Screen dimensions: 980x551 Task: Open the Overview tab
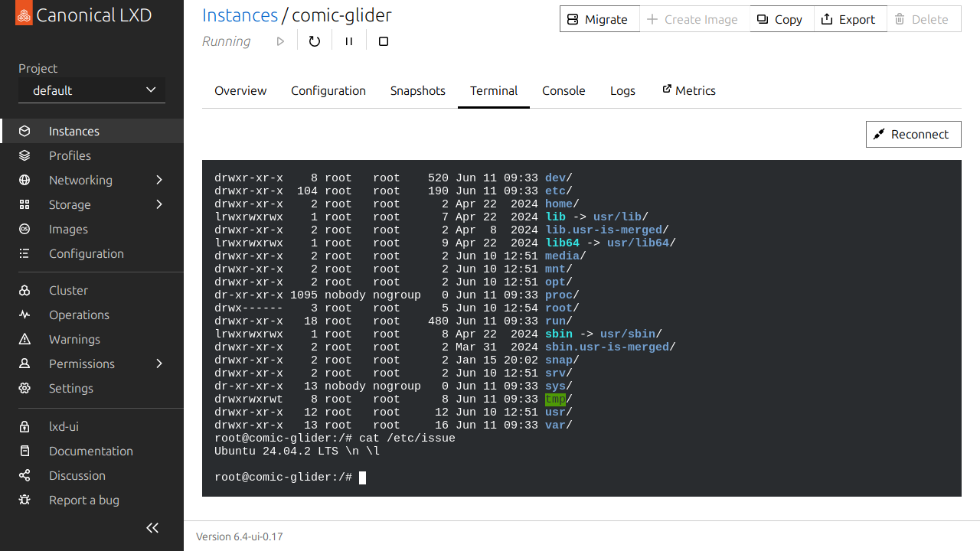point(240,90)
